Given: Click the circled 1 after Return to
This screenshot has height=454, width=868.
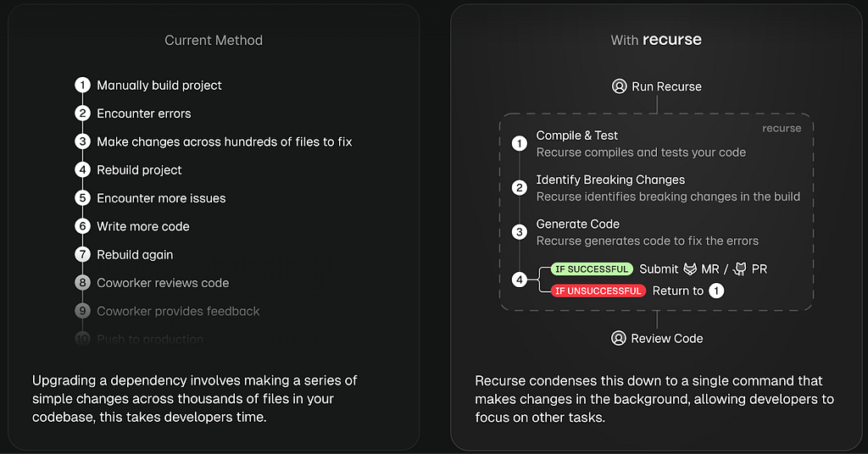Looking at the screenshot, I should pyautogui.click(x=716, y=291).
